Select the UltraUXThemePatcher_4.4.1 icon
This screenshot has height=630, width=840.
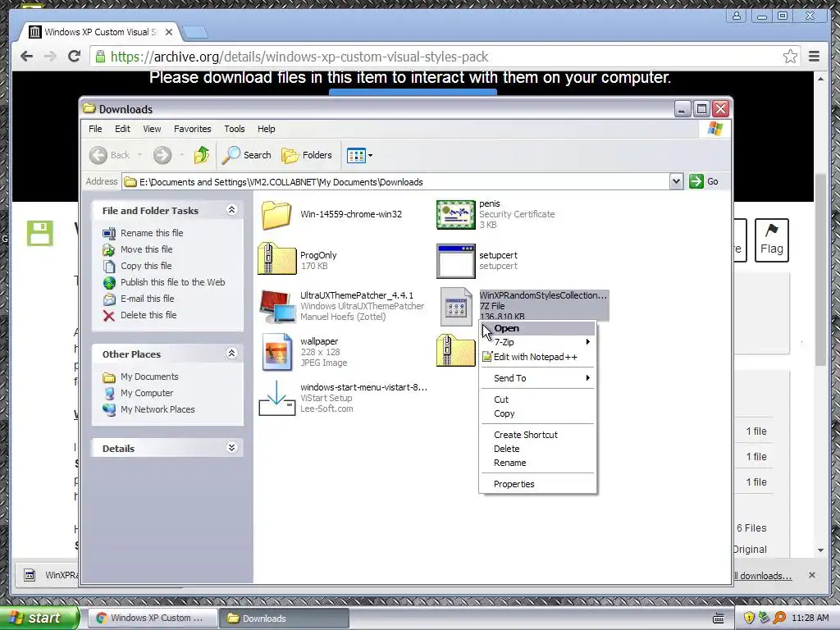(x=277, y=307)
